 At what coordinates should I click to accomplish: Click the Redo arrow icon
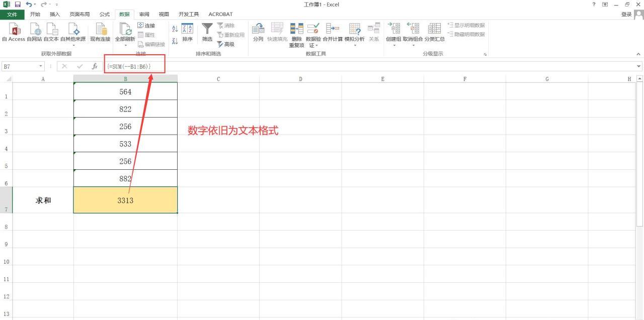[x=43, y=5]
